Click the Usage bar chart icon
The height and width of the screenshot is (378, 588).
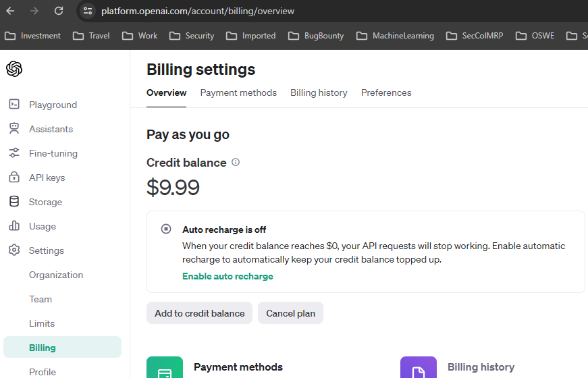14,225
